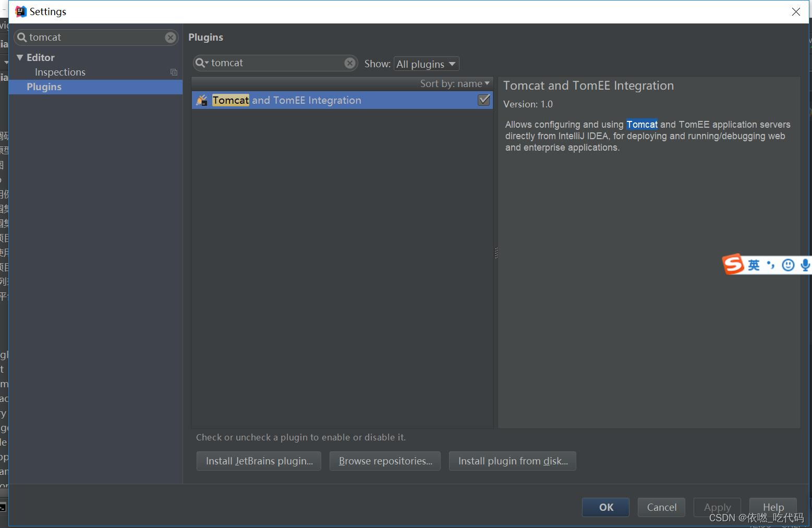The image size is (812, 528).
Task: Click the Apply button
Action: click(x=717, y=507)
